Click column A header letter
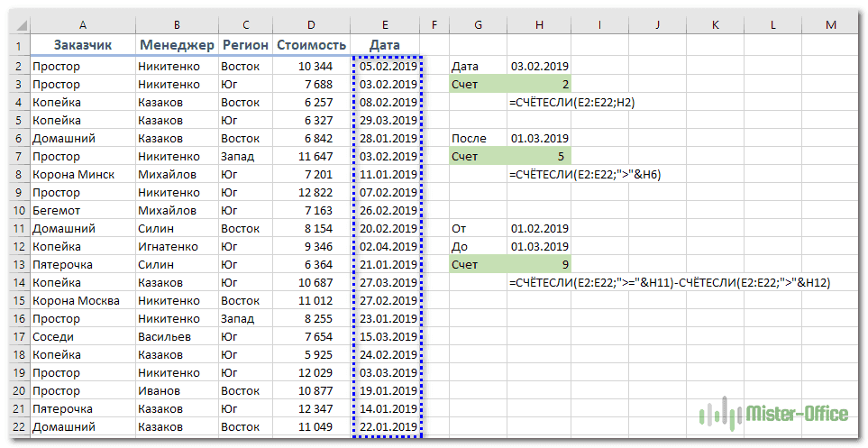Viewport: 868px width, 448px height. [x=82, y=23]
